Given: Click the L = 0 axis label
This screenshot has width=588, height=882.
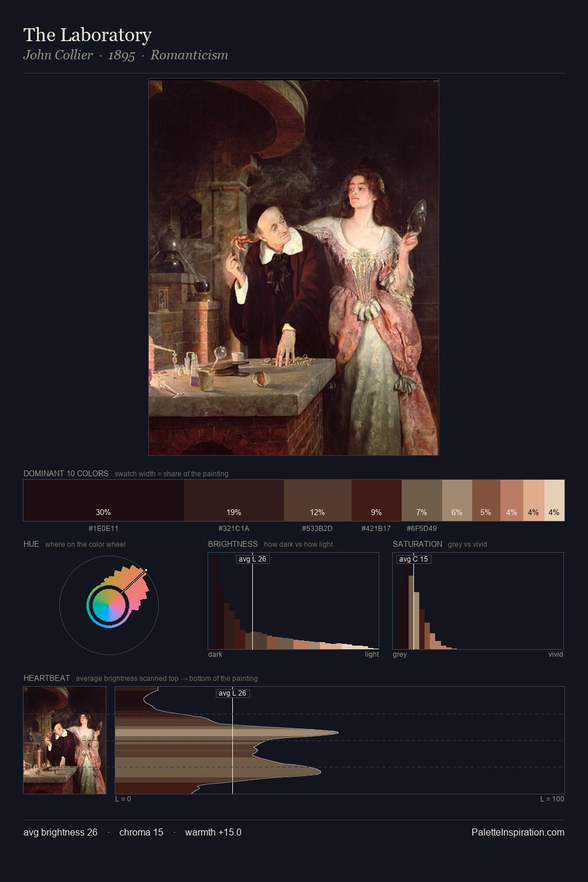Looking at the screenshot, I should (123, 799).
